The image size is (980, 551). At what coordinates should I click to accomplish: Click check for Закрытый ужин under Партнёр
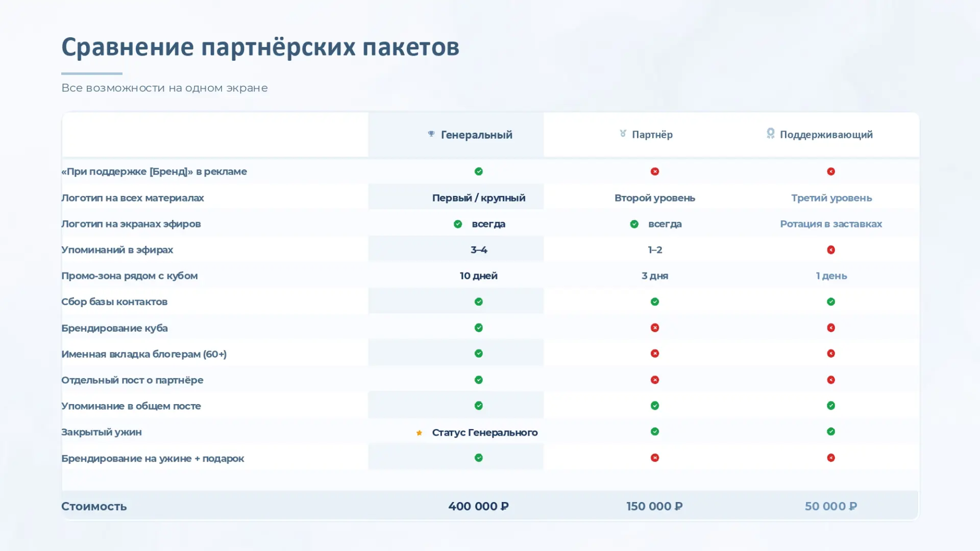pos(655,432)
